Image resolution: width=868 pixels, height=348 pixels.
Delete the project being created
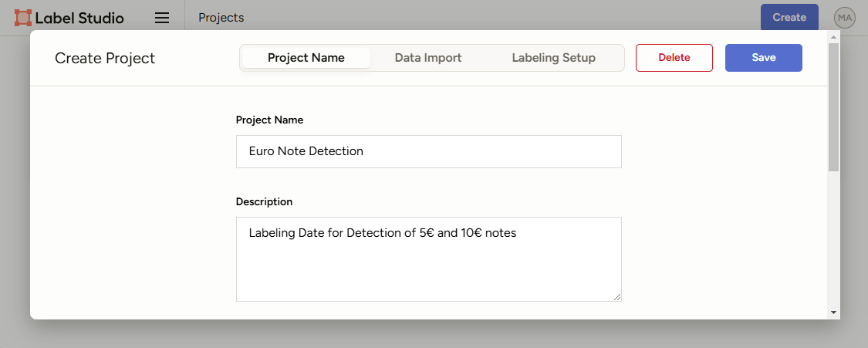[x=674, y=58]
